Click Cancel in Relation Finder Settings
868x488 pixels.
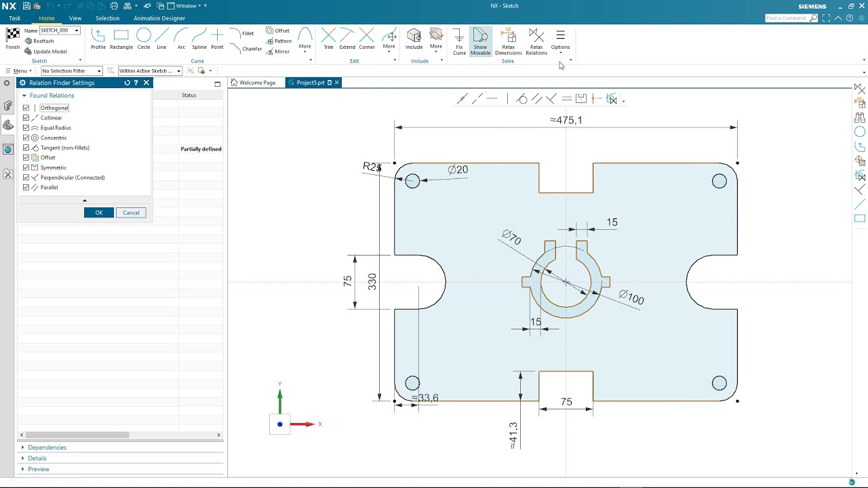click(131, 213)
